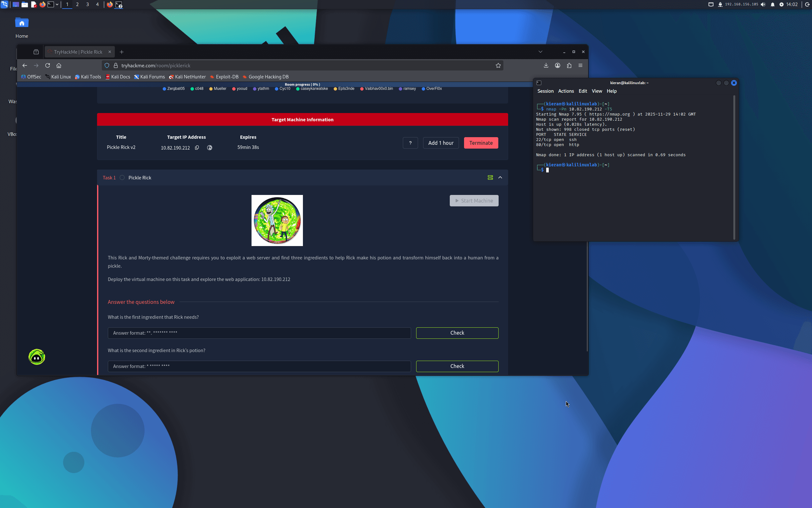Go to the Firefox home page
812x508 pixels.
(59, 65)
